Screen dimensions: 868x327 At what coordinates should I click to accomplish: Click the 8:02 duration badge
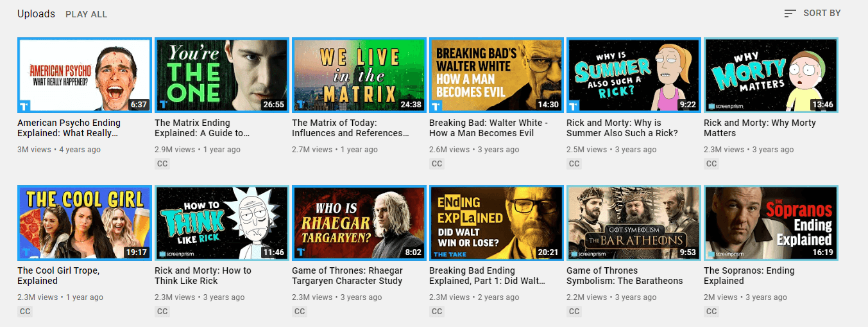click(413, 252)
